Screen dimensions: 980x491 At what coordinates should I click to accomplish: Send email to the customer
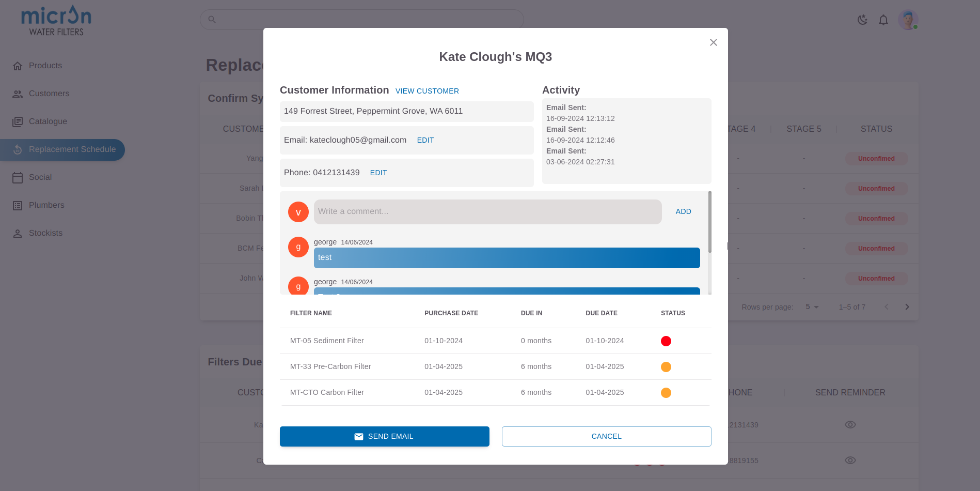pyautogui.click(x=384, y=436)
